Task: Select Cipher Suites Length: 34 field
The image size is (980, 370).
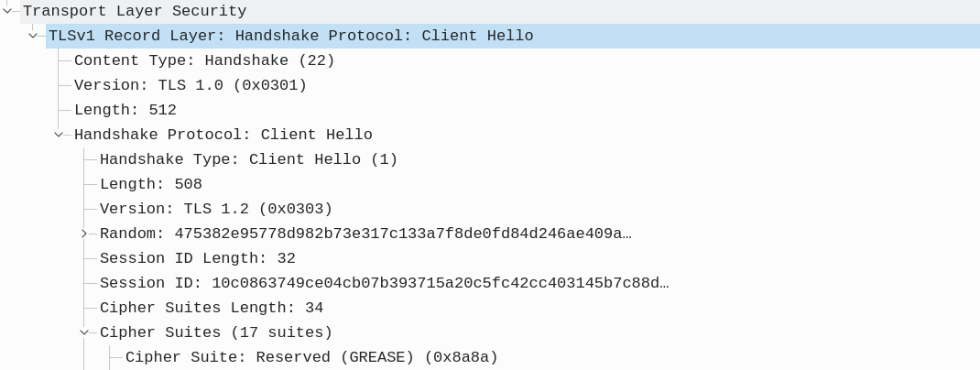Action: pyautogui.click(x=212, y=308)
